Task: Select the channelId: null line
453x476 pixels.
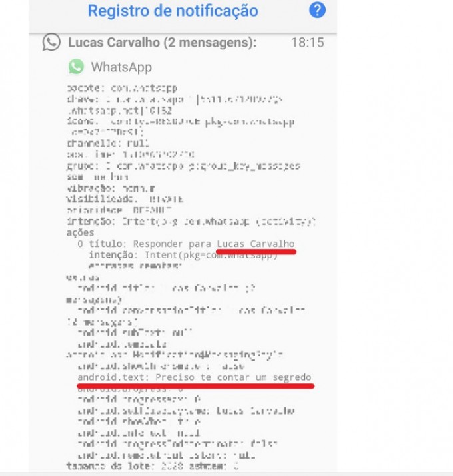Action: (x=108, y=143)
